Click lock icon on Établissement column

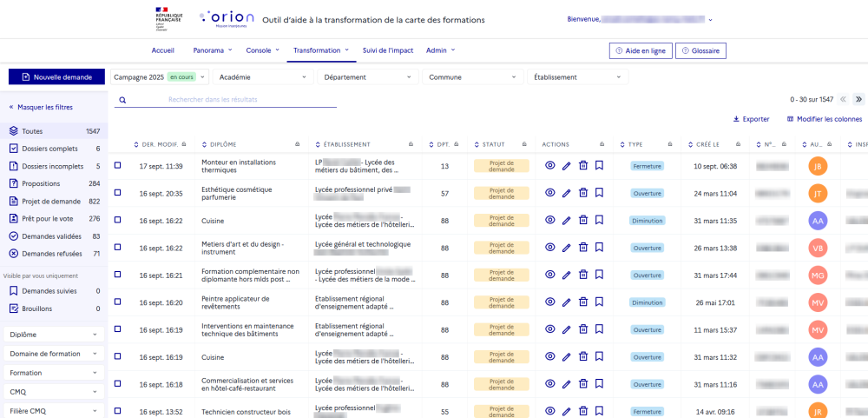point(411,144)
